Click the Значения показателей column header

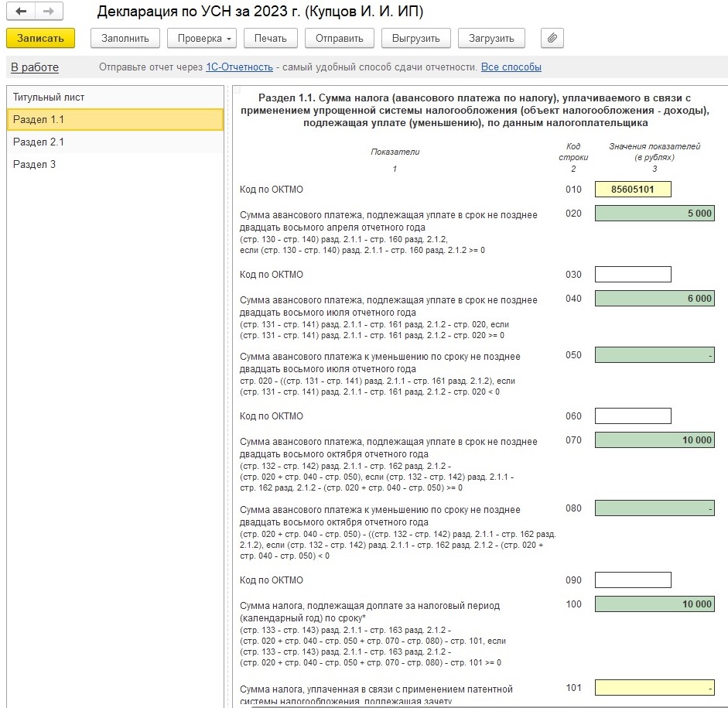pos(655,152)
